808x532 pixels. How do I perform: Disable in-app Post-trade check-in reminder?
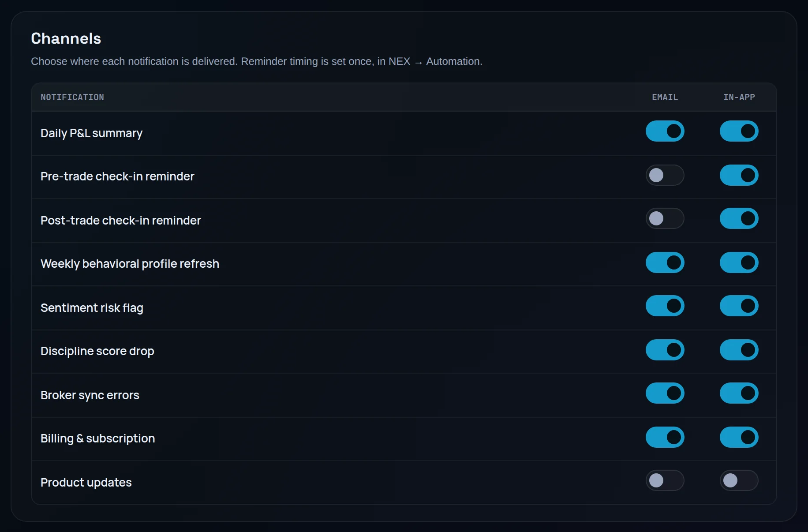click(739, 218)
